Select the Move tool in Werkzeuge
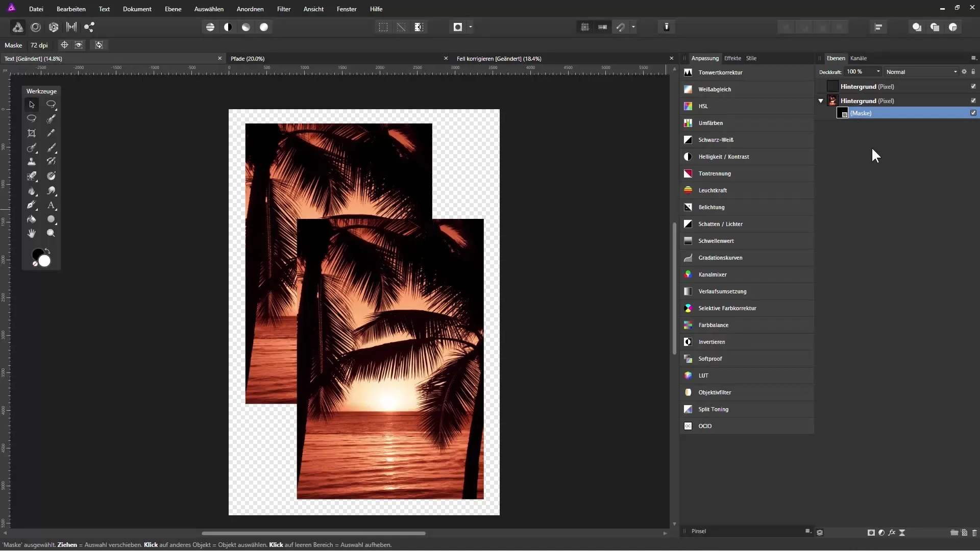This screenshot has height=551, width=980. 32,105
